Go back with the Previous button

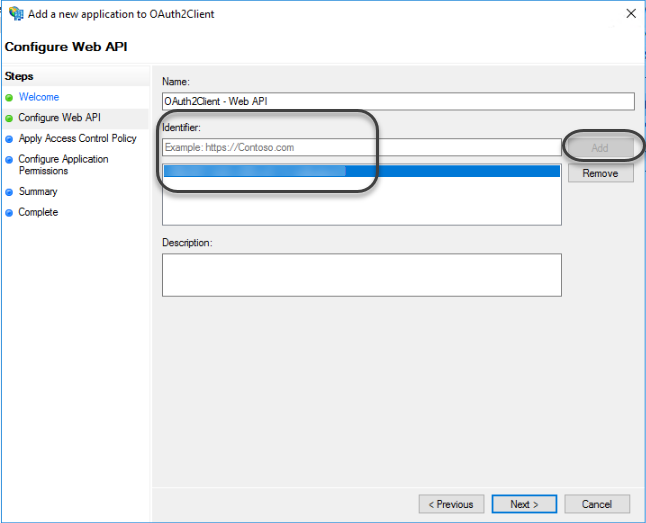(x=451, y=504)
